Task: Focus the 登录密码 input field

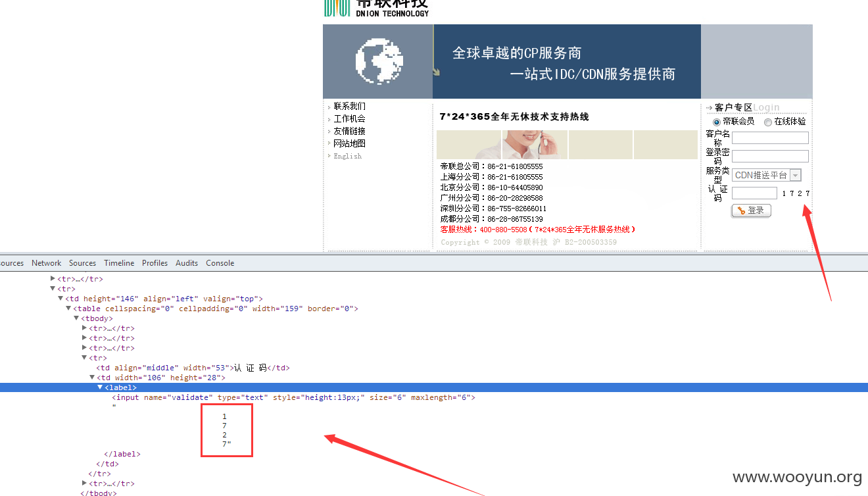Action: pos(770,157)
